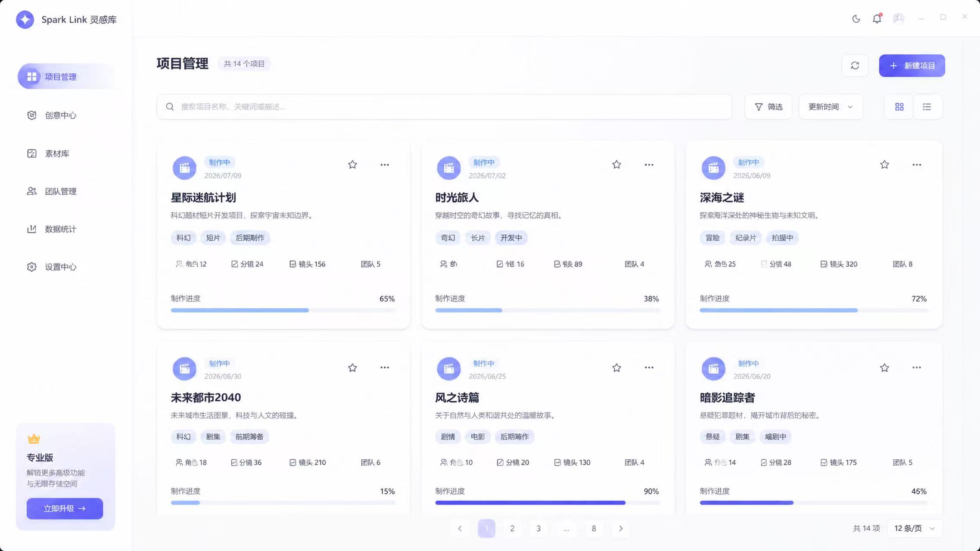980x551 pixels.
Task: Click the 立即升级 upgrade button
Action: (x=65, y=508)
